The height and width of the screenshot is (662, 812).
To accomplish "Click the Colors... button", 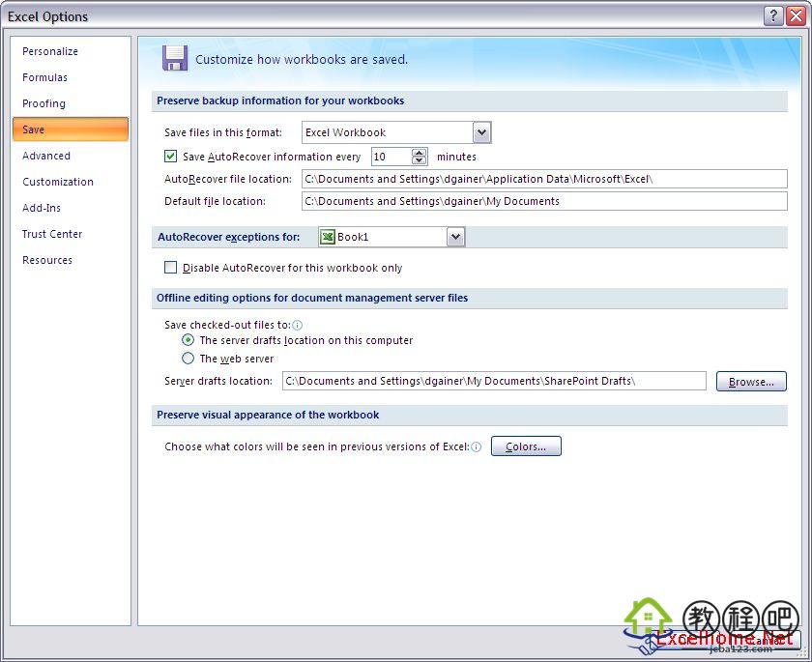I will click(526, 446).
